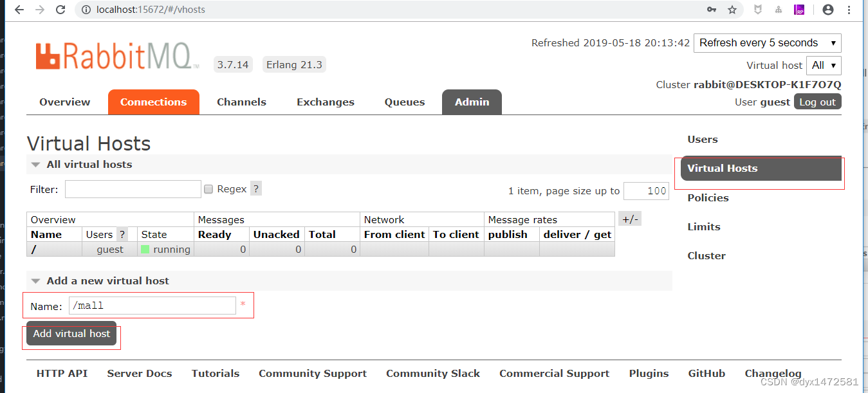Viewport: 868px width, 393px height.
Task: Click the +/- column selector button
Action: 629,219
